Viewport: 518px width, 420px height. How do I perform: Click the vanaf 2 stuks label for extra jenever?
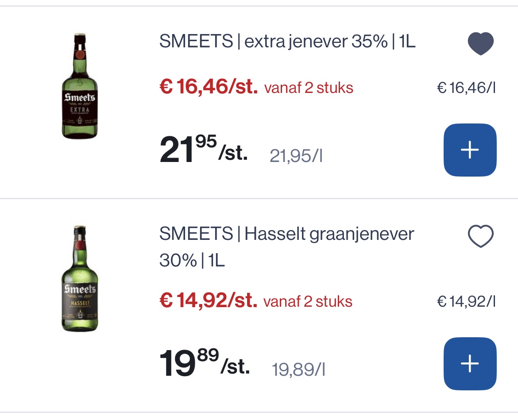pos(309,89)
